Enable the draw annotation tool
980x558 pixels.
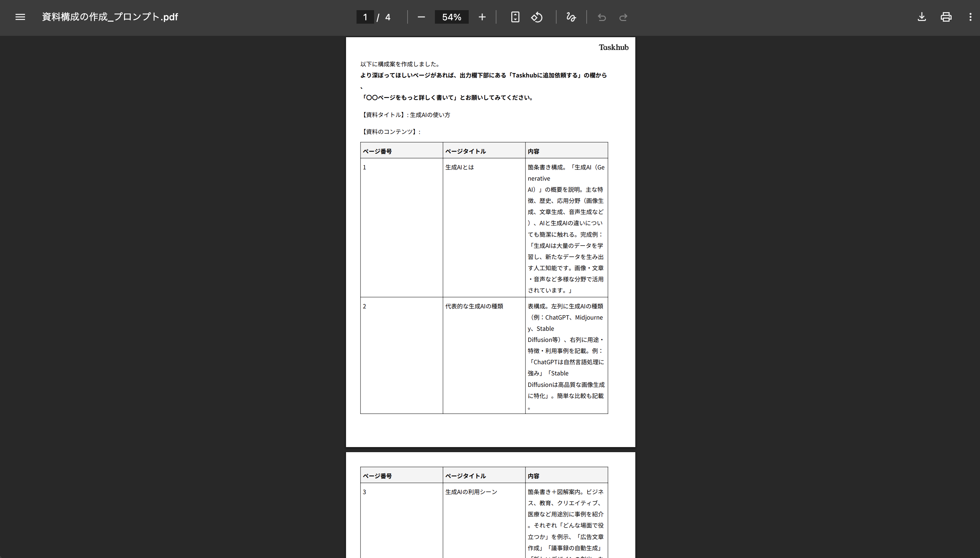pos(571,17)
